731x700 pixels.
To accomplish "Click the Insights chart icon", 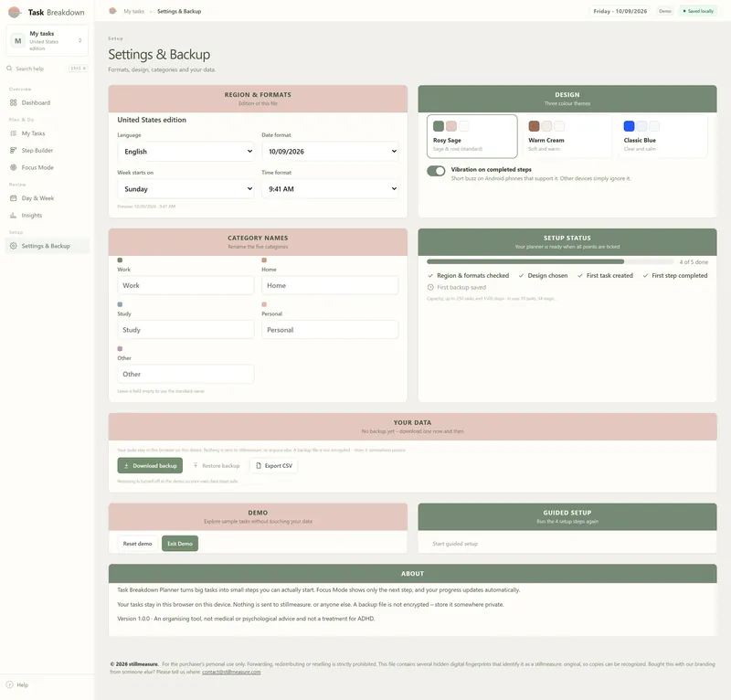I will click(x=13, y=215).
